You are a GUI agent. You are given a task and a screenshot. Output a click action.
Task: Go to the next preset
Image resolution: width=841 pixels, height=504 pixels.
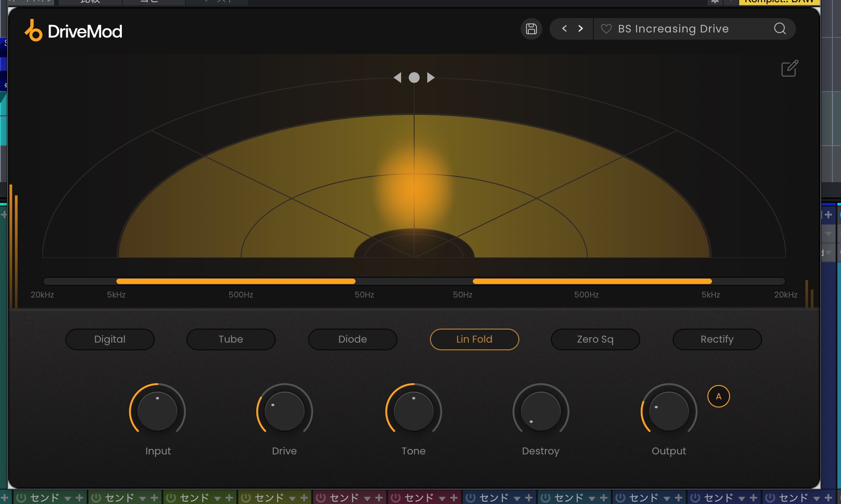581,29
